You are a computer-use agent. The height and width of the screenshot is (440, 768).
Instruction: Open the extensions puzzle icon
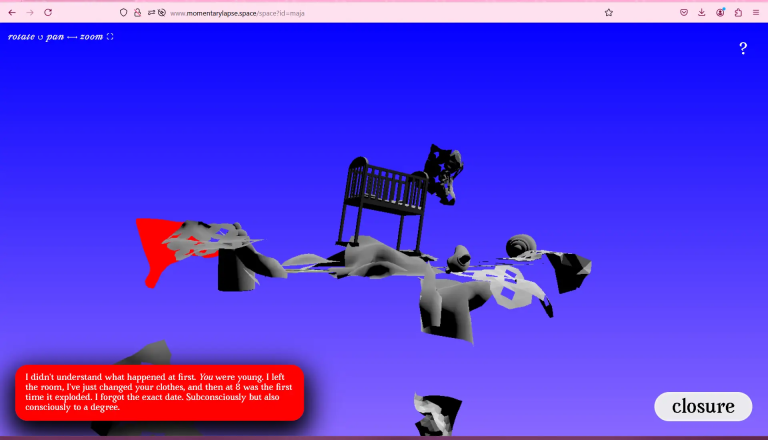point(738,12)
